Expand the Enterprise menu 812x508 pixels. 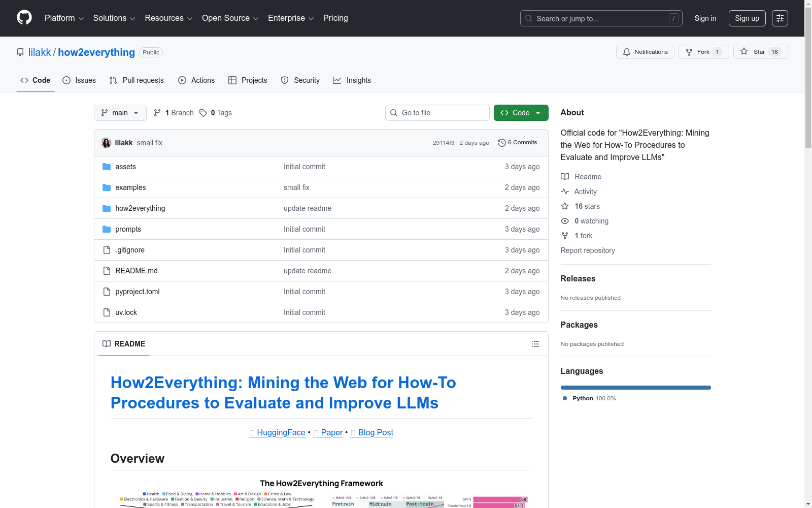point(291,18)
